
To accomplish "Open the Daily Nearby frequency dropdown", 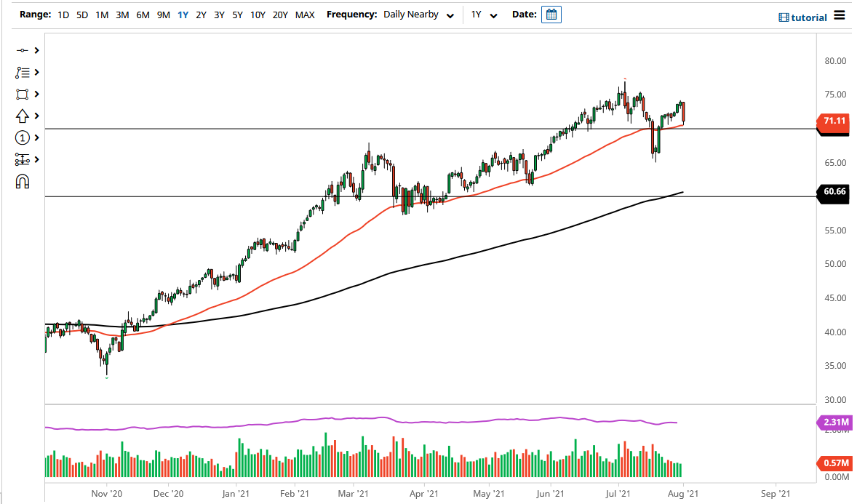I will (x=418, y=15).
